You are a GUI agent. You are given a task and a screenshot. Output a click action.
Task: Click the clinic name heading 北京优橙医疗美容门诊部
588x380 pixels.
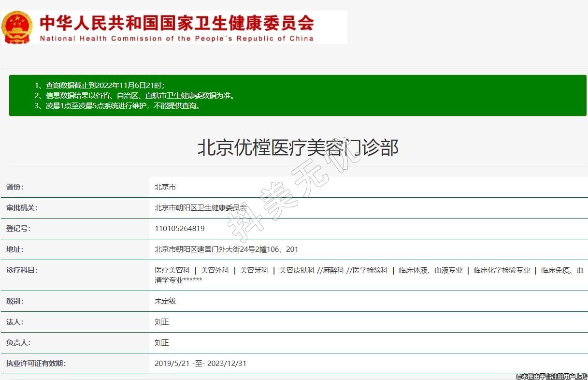298,147
